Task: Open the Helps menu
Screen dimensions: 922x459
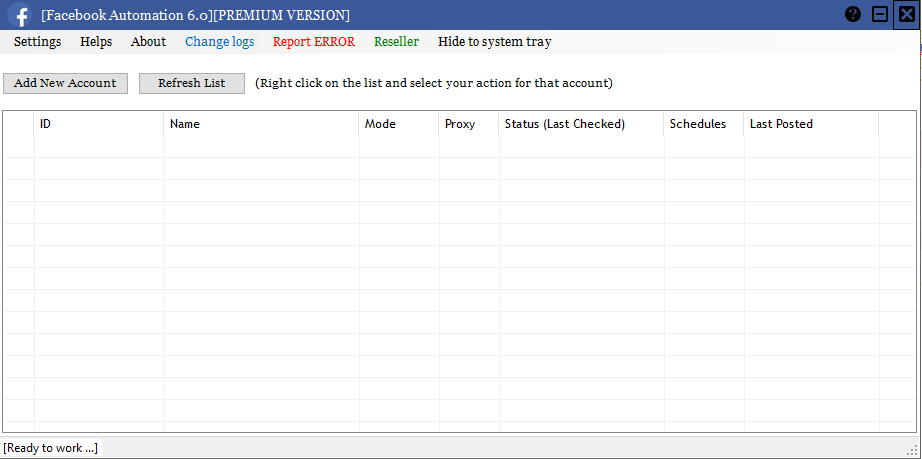Action: pyautogui.click(x=96, y=42)
